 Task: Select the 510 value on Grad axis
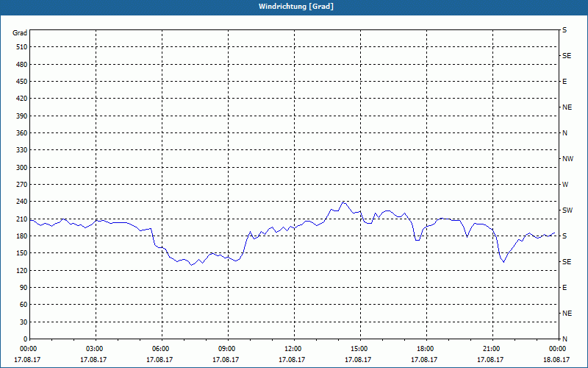click(x=22, y=47)
